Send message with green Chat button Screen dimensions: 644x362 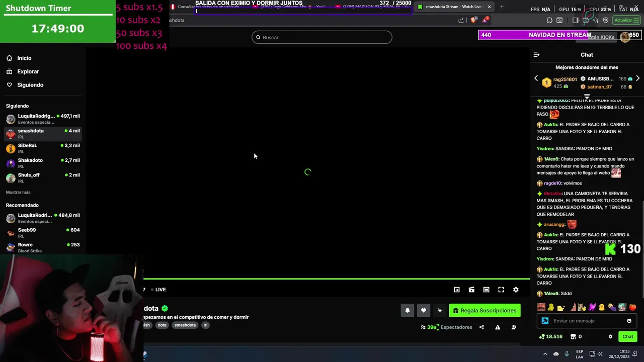click(628, 337)
